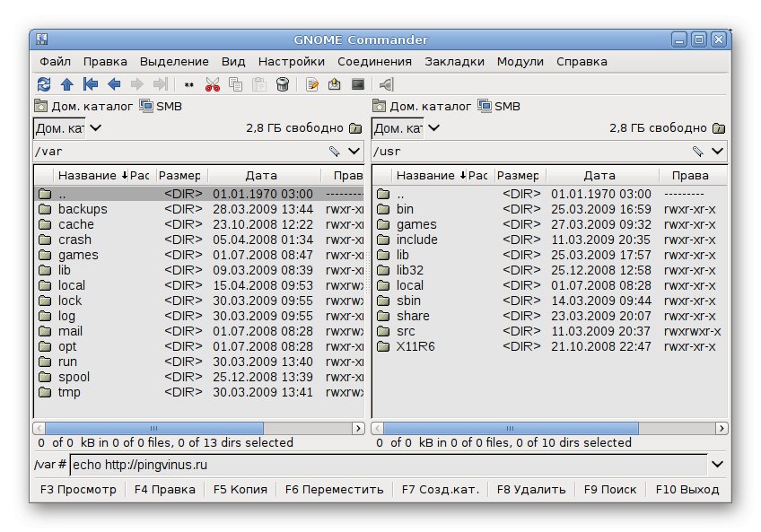Image resolution: width=761 pixels, height=532 pixels.
Task: Click the copy file names icon (two dots)
Action: tap(188, 85)
